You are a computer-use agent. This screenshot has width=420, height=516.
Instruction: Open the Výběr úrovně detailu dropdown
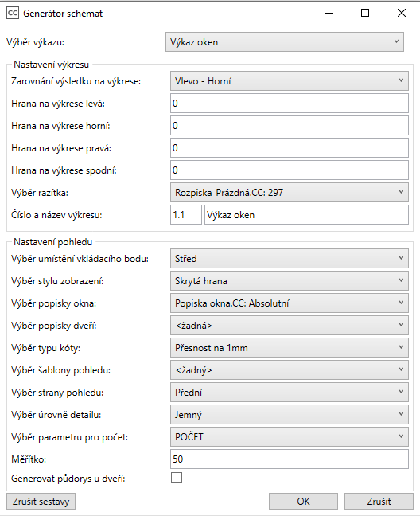click(x=290, y=415)
